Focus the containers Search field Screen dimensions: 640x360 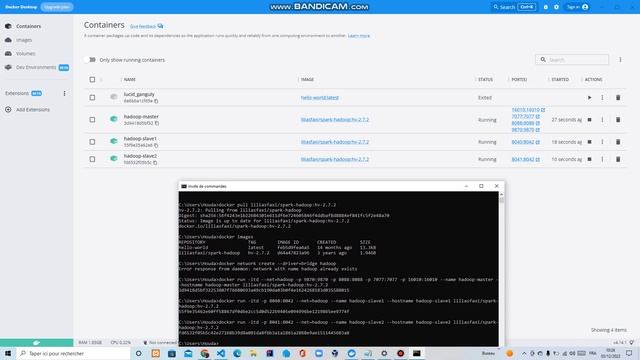pos(572,60)
